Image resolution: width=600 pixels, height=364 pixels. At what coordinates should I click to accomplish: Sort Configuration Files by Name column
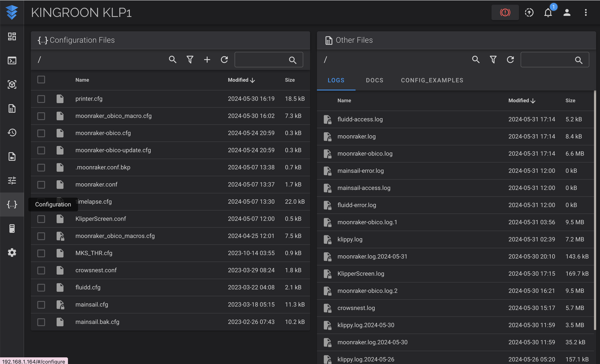click(82, 80)
